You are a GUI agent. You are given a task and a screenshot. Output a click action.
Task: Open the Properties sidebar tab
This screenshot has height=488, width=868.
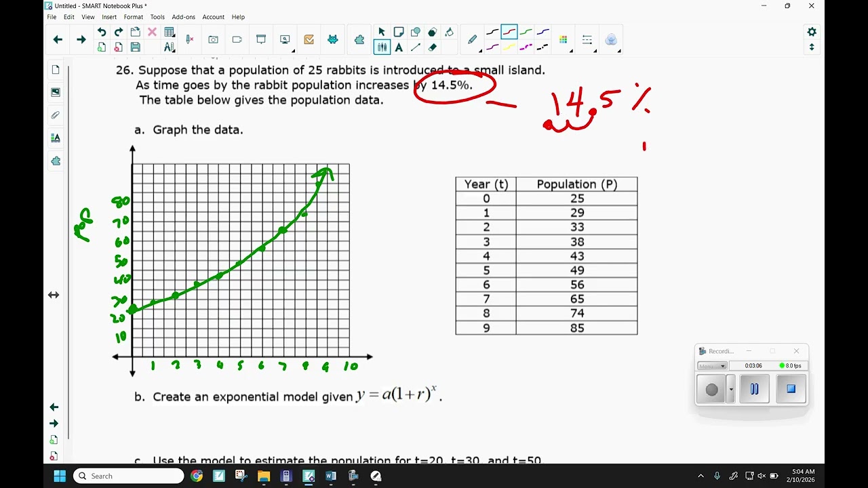(56, 138)
